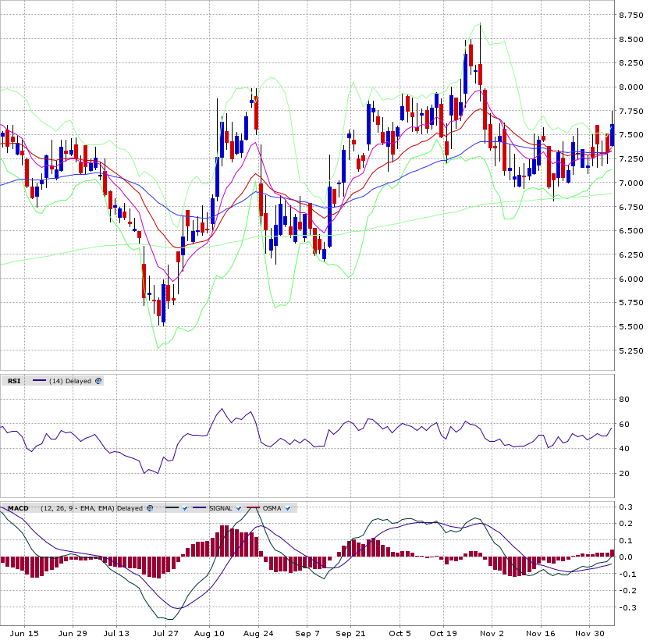Click the Nov 30 date axis label
The image size is (650, 644).
point(589,634)
